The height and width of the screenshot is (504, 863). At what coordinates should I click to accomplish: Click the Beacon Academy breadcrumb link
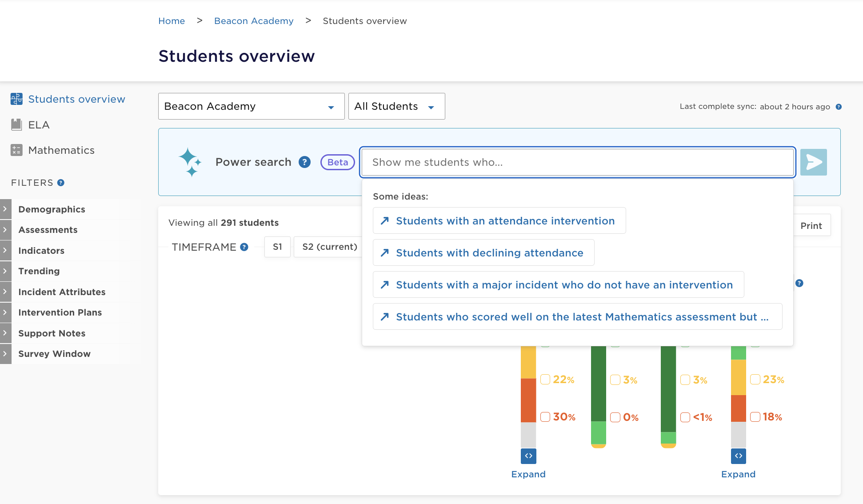coord(254,21)
